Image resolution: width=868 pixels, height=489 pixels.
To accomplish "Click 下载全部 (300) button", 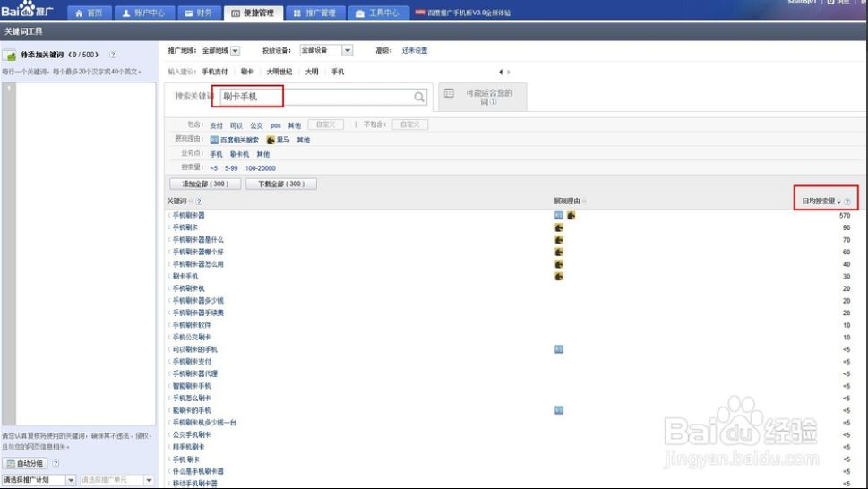I will [281, 184].
